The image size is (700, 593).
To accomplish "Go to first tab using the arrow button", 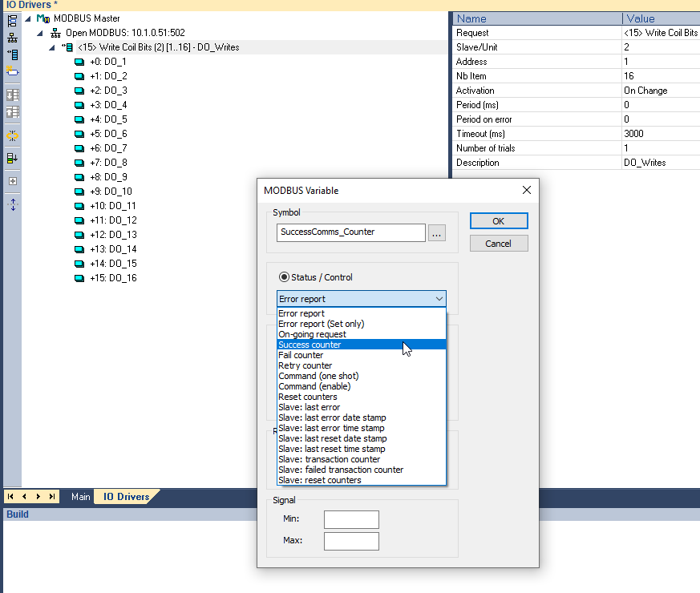I will pyautogui.click(x=10, y=497).
